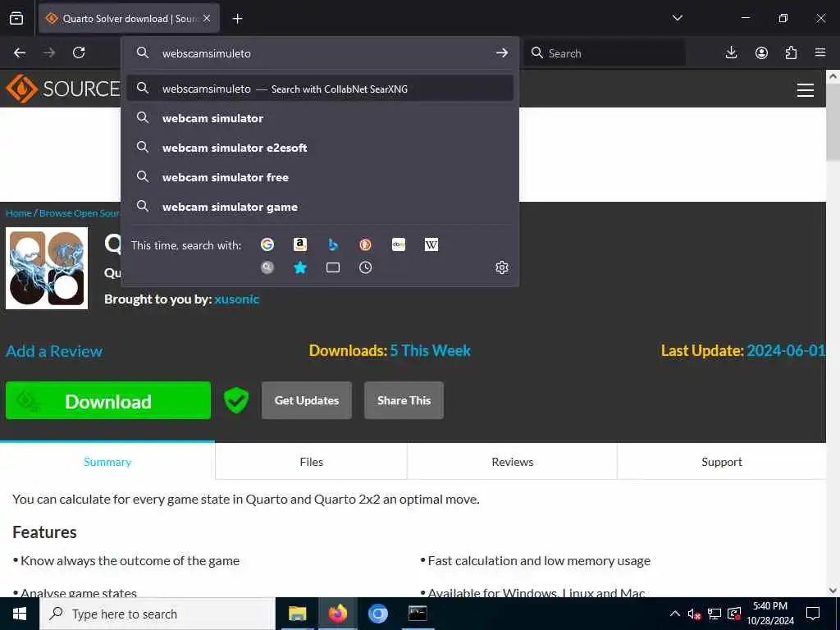Click the page vertical scrollbar thumb

(x=833, y=123)
